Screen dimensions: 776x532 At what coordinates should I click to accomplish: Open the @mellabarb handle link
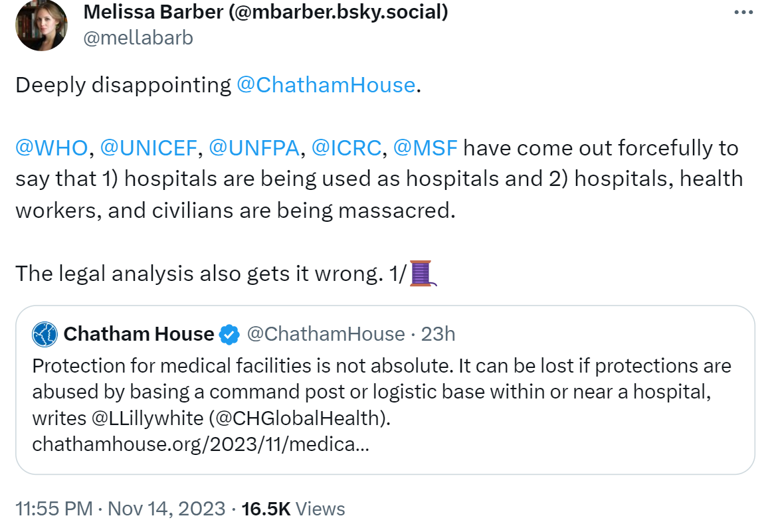[x=138, y=38]
